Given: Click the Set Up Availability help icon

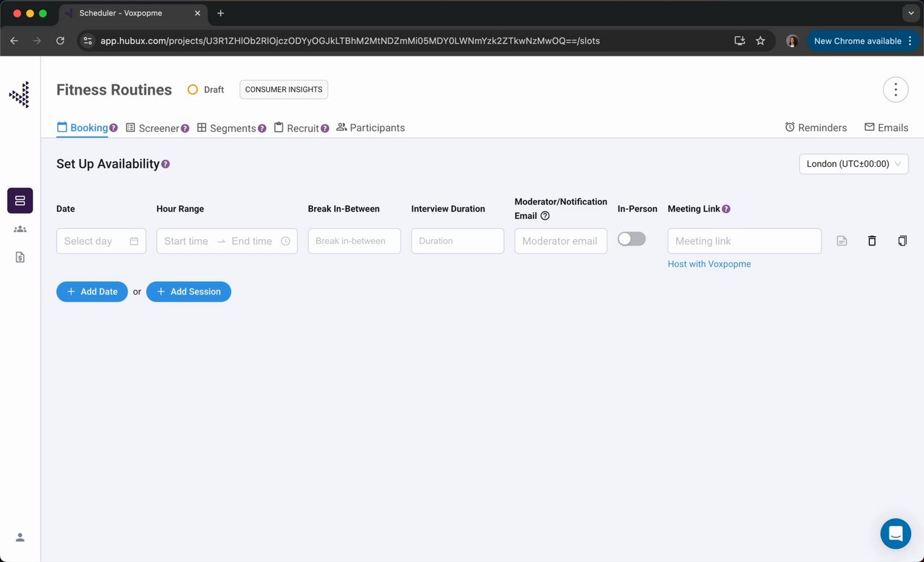Looking at the screenshot, I should tap(165, 164).
